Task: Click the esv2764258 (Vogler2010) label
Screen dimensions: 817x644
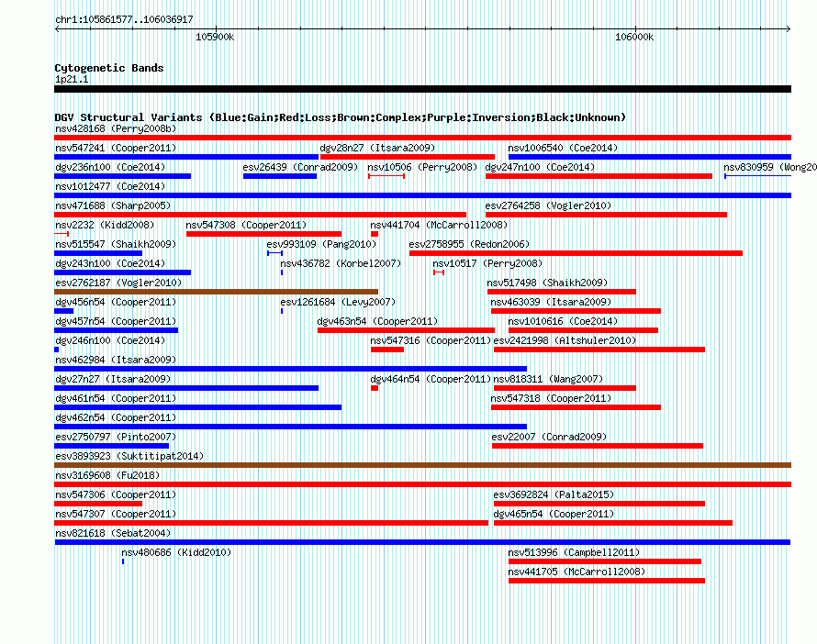Action: [x=548, y=205]
